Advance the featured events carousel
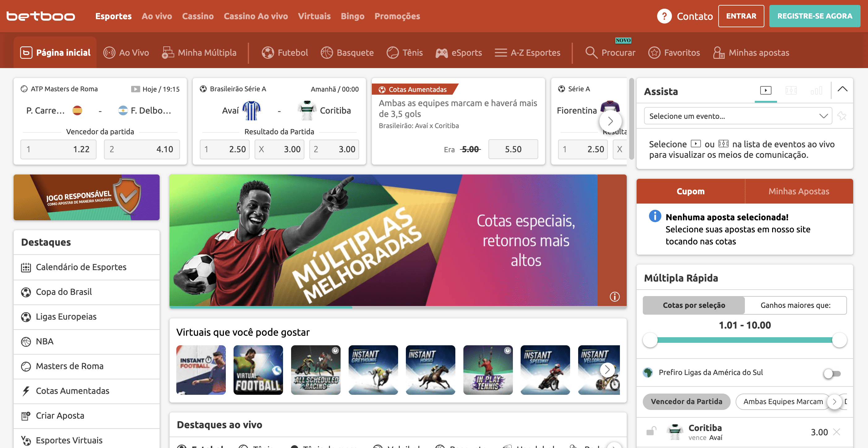 pyautogui.click(x=610, y=121)
